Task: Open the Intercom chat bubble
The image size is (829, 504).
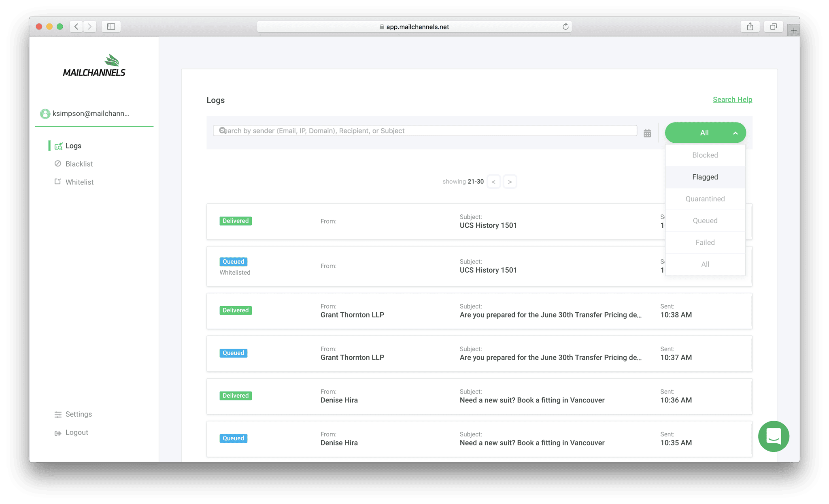Action: (774, 436)
